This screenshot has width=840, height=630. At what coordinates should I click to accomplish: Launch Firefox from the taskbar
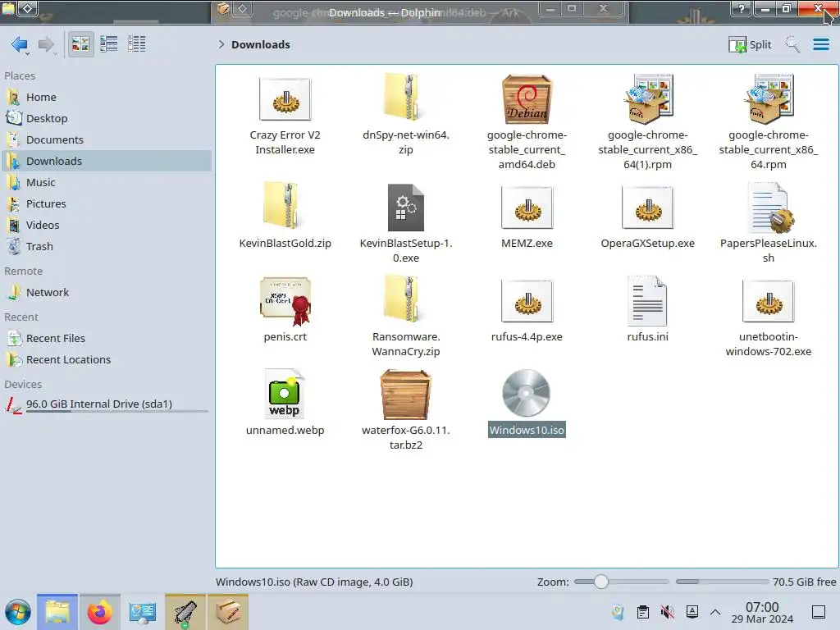(99, 612)
